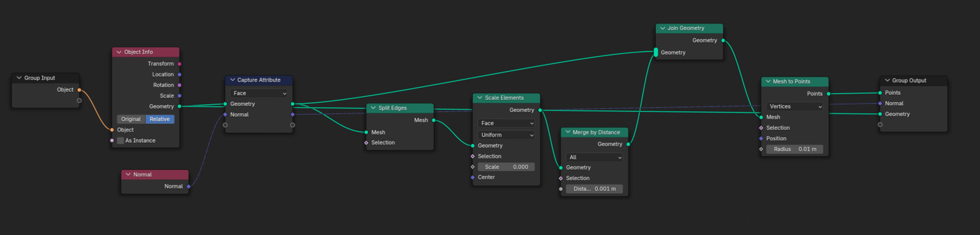Collapse the Group Output node
This screenshot has height=235, width=980.
(x=887, y=81)
